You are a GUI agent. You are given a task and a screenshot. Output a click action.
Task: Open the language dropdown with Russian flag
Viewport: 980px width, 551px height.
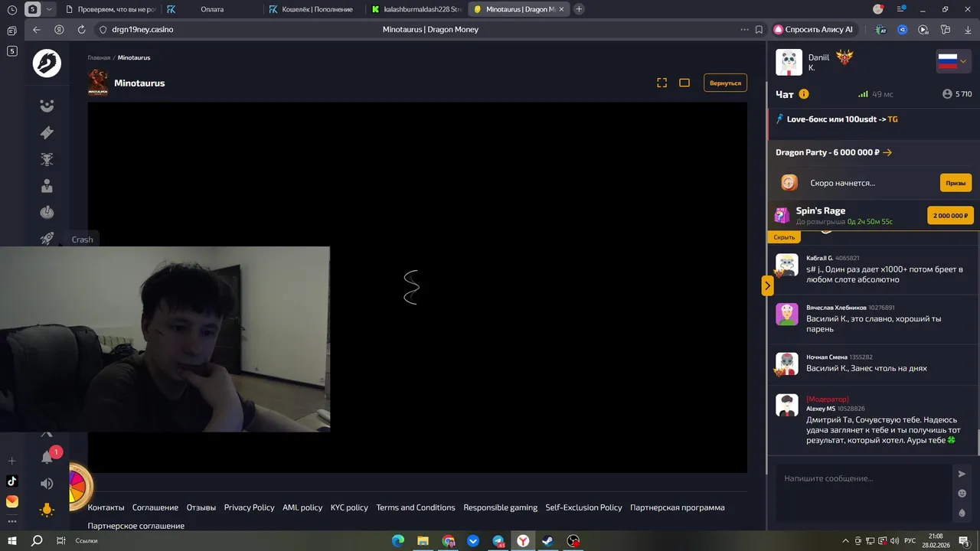(x=953, y=62)
